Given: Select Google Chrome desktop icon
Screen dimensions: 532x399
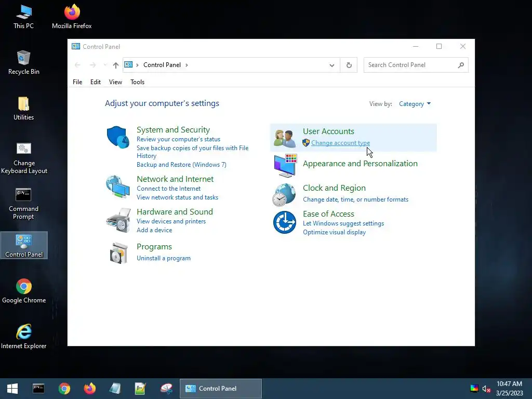Looking at the screenshot, I should click(x=24, y=291).
